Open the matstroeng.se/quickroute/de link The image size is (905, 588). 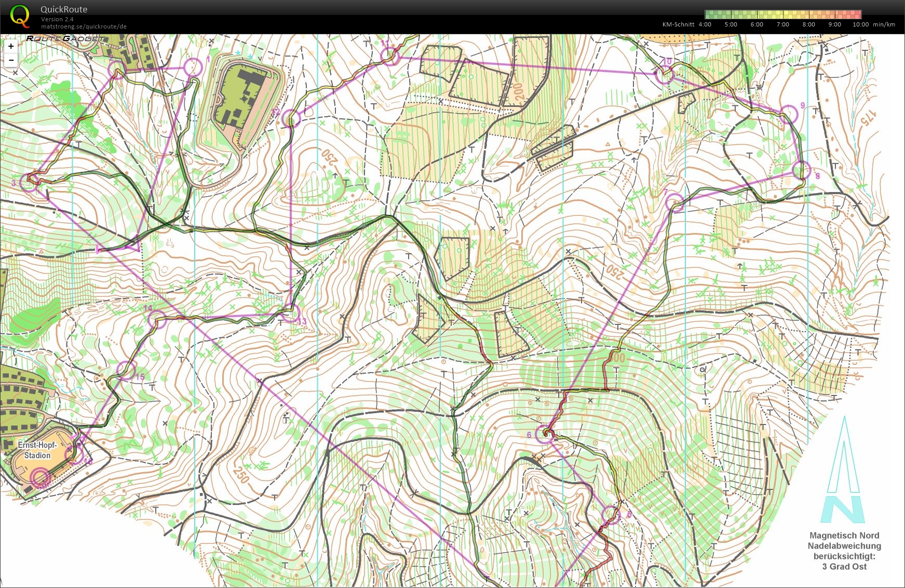[x=84, y=26]
